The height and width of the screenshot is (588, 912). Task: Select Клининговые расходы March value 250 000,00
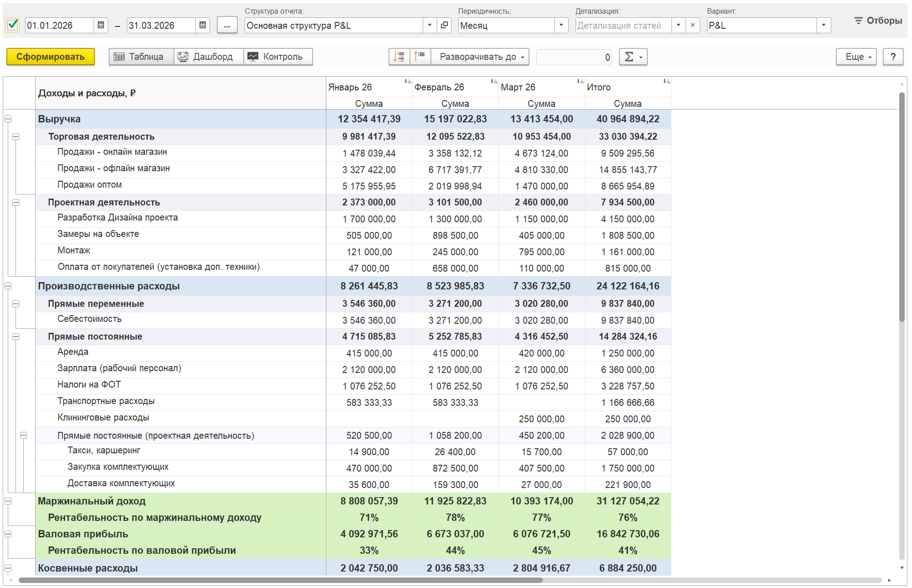(x=541, y=419)
